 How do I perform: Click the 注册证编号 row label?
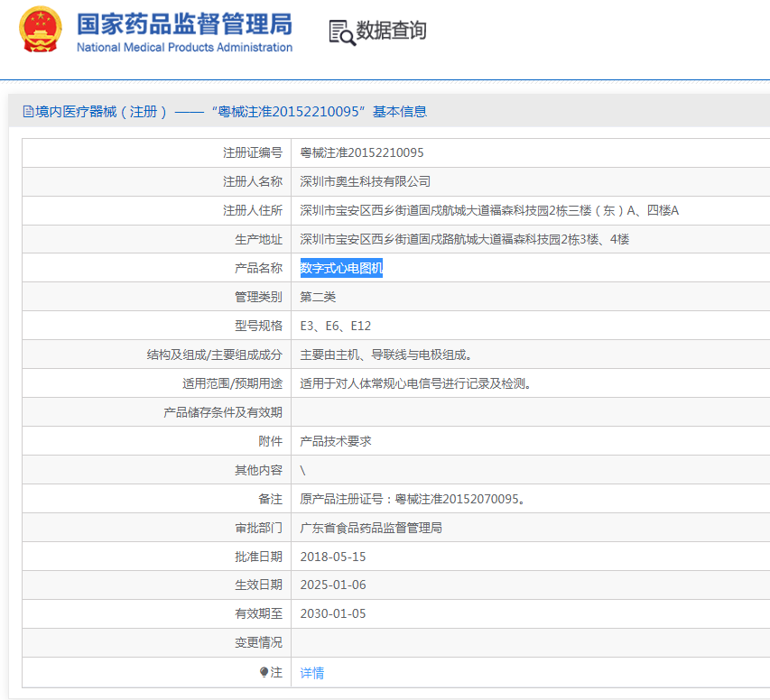pyautogui.click(x=253, y=152)
